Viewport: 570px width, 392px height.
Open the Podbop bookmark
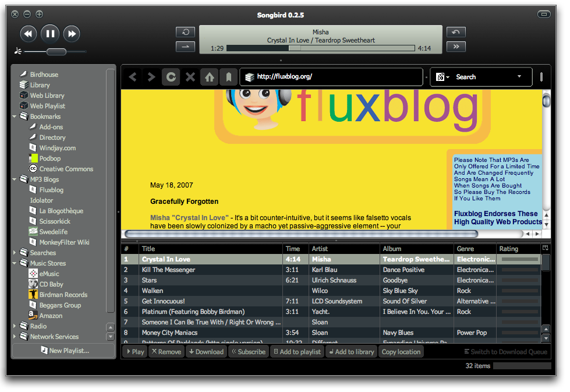coord(50,158)
